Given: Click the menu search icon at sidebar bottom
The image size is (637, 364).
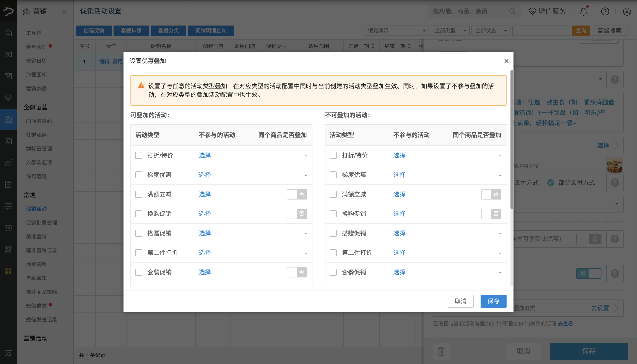Looking at the screenshot, I should pos(8,353).
